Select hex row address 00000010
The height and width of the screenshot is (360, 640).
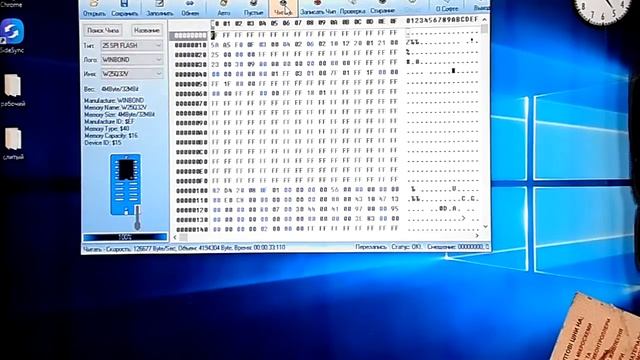[x=191, y=44]
